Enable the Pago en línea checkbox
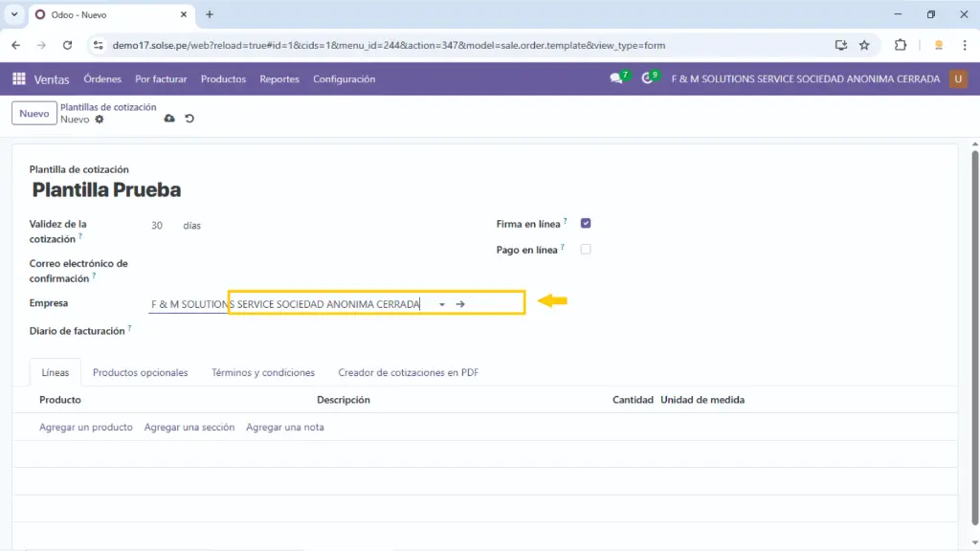The image size is (980, 551). (586, 250)
